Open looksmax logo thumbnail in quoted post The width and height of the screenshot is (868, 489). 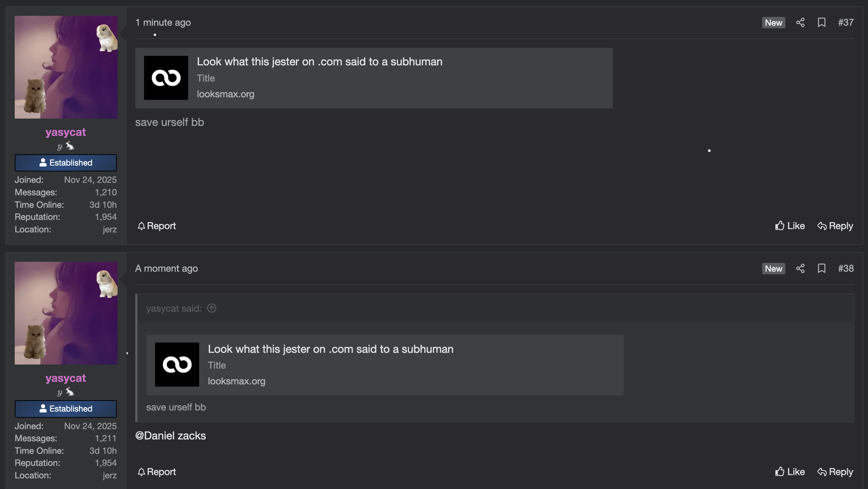pos(177,365)
